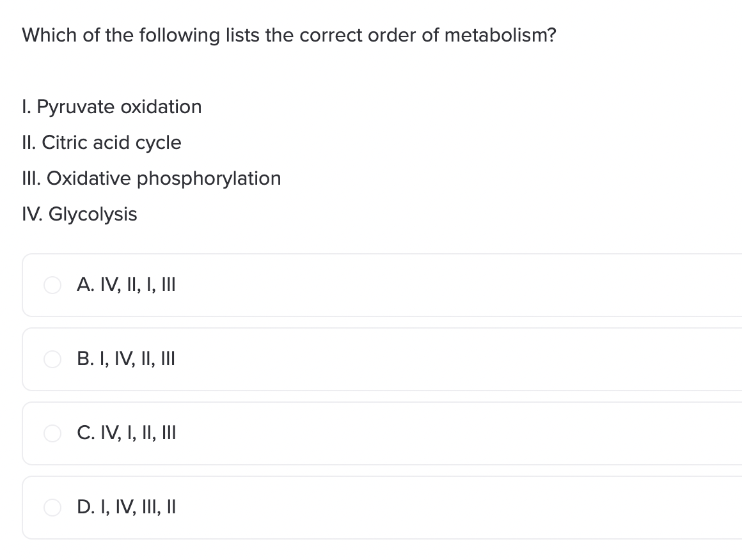
Task: Click the 'II. Citric acid cycle' list item
Action: [x=102, y=143]
